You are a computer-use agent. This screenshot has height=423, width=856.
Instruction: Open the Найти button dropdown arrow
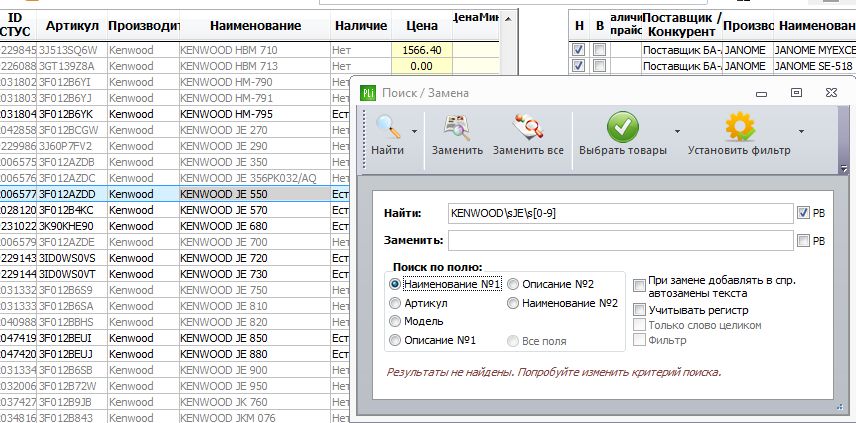(414, 131)
